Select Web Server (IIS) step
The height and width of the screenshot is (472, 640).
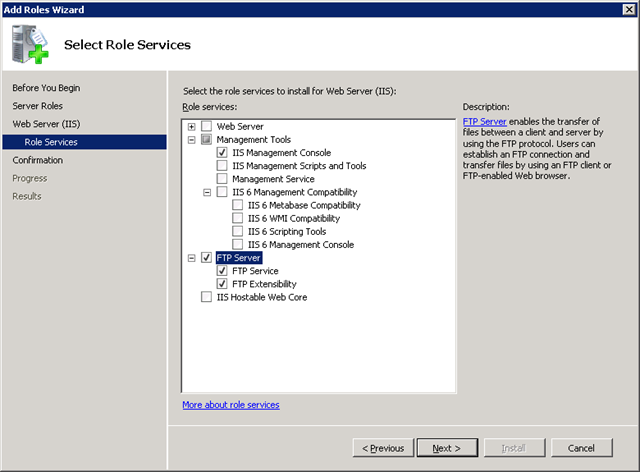[x=46, y=124]
